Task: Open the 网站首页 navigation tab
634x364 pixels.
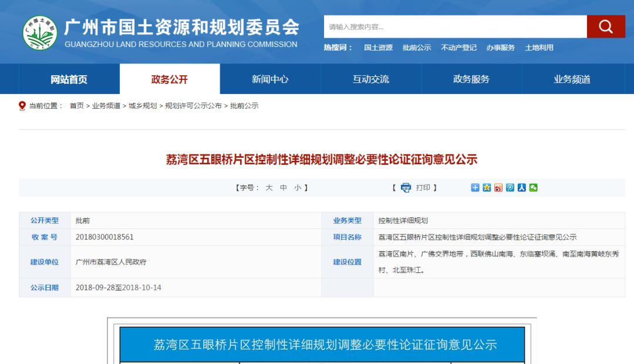Action: 69,79
